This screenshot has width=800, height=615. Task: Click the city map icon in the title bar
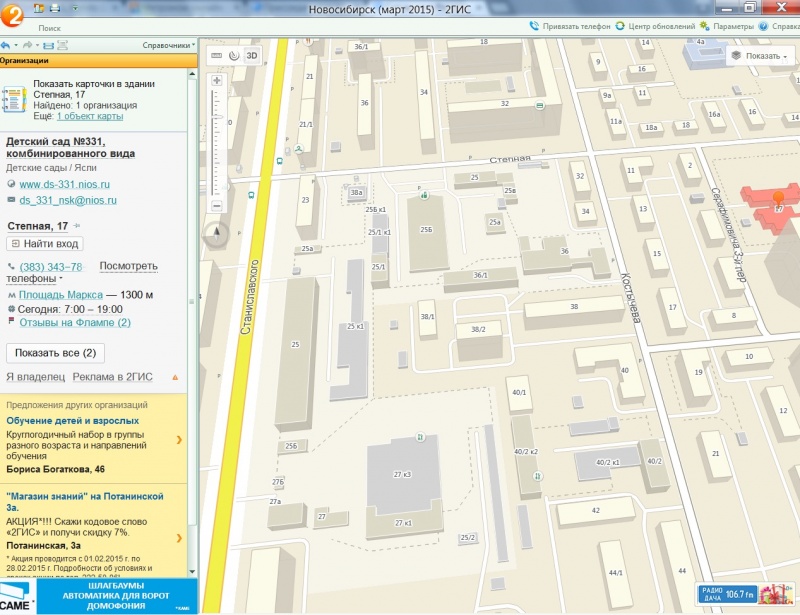pyautogui.click(x=39, y=8)
